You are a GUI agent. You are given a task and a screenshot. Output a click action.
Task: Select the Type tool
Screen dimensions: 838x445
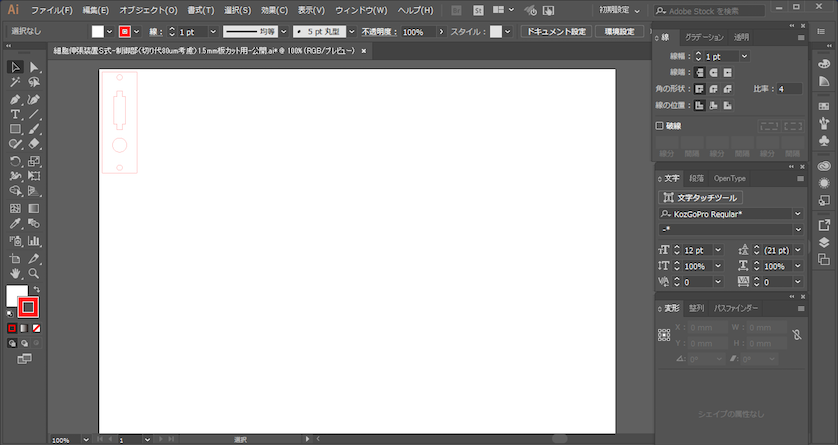pos(15,114)
